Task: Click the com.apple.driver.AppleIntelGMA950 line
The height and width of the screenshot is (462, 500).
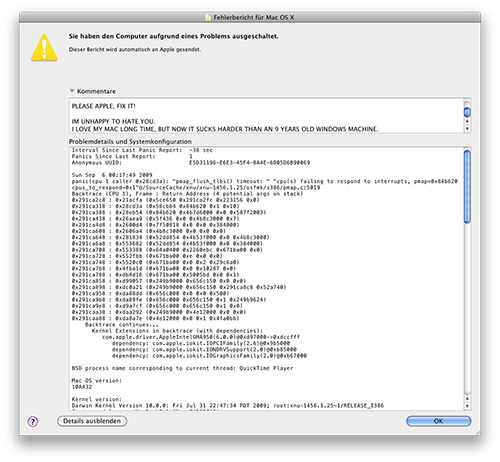Action: click(x=201, y=337)
